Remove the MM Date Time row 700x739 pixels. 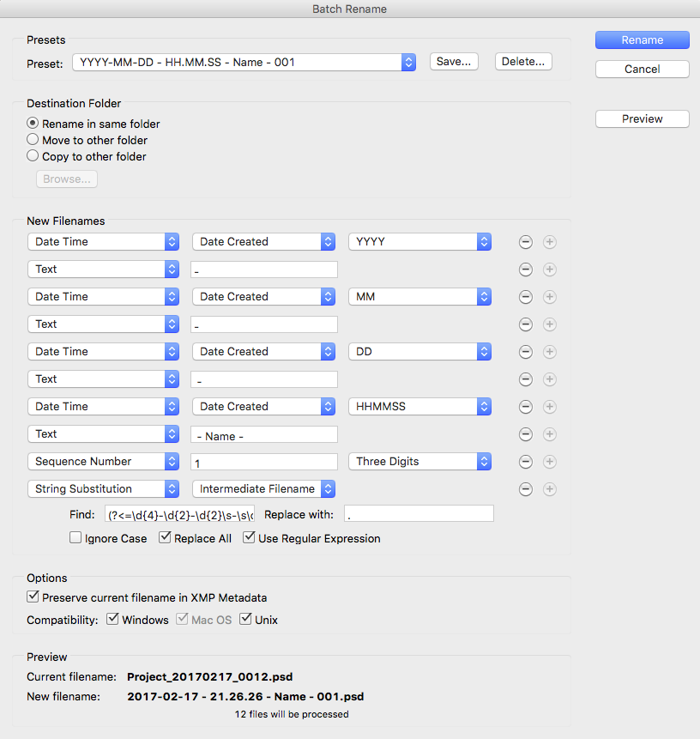click(526, 297)
